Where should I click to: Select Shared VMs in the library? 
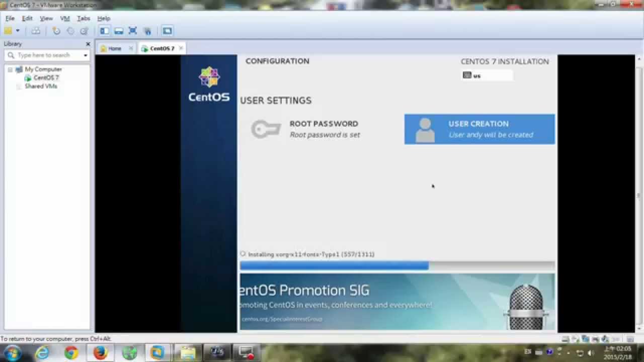pyautogui.click(x=41, y=86)
